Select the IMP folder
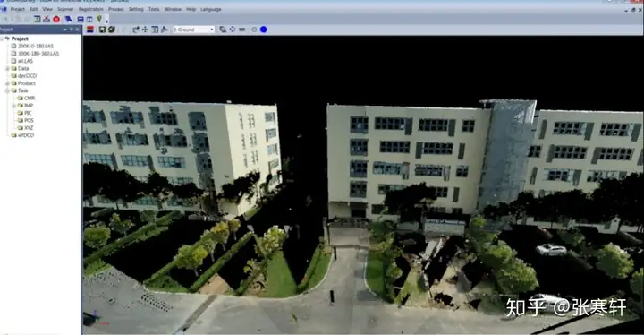The width and height of the screenshot is (644, 335). pos(29,106)
